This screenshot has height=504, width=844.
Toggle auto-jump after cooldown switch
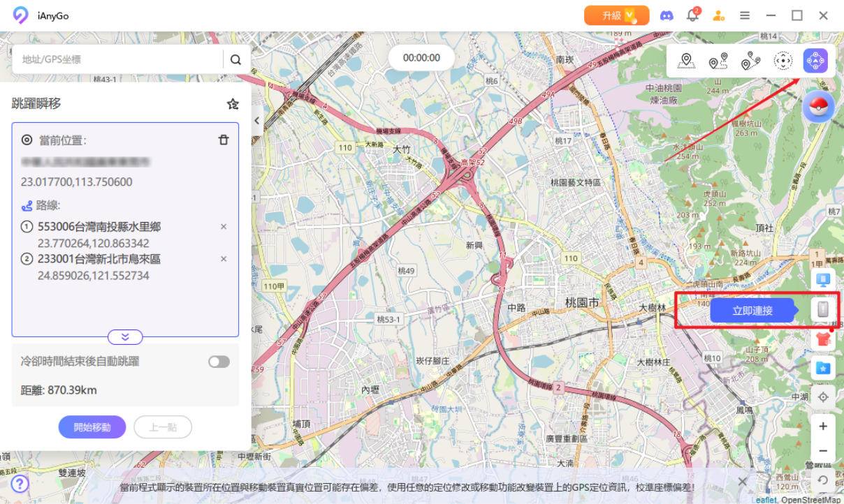point(219,362)
